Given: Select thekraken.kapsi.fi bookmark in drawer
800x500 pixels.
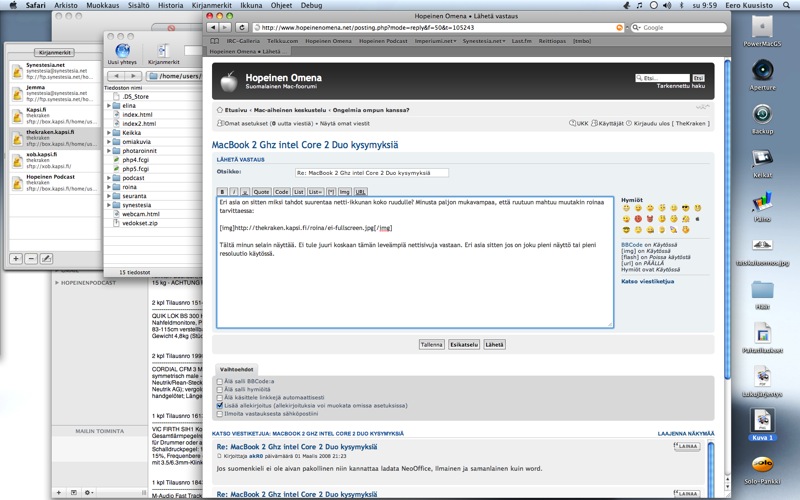Looking at the screenshot, I should pos(56,138).
